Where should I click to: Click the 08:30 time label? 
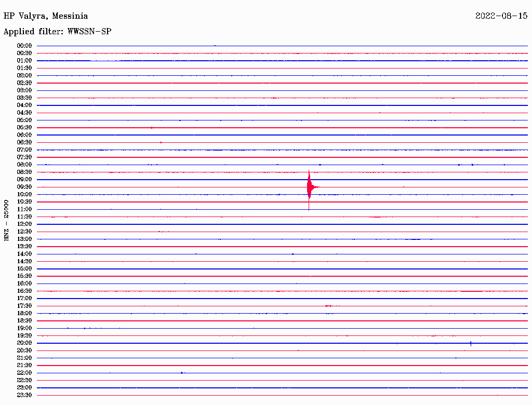pyautogui.click(x=24, y=172)
